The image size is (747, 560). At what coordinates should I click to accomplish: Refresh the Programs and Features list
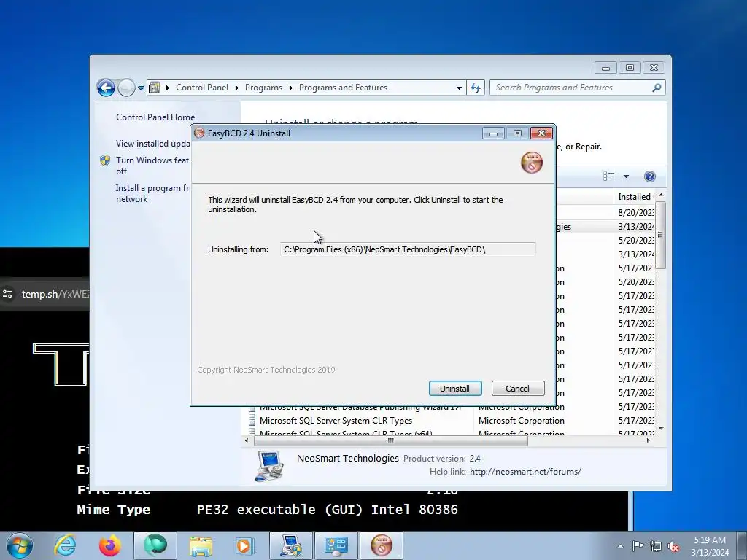(476, 87)
